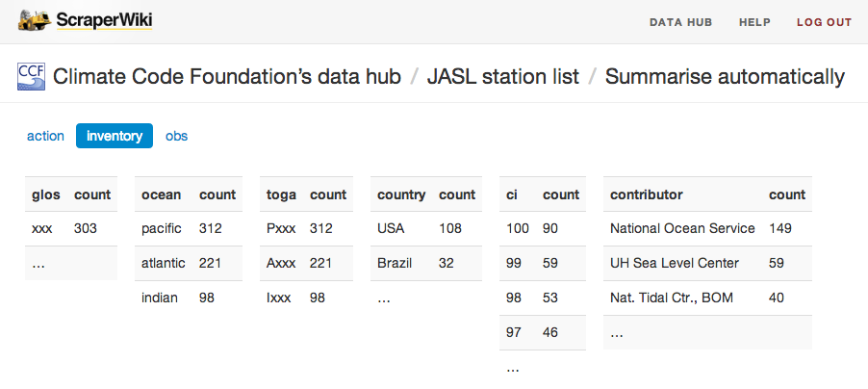The image size is (868, 389).
Task: Select the pacific row in ocean table
Action: 189,228
